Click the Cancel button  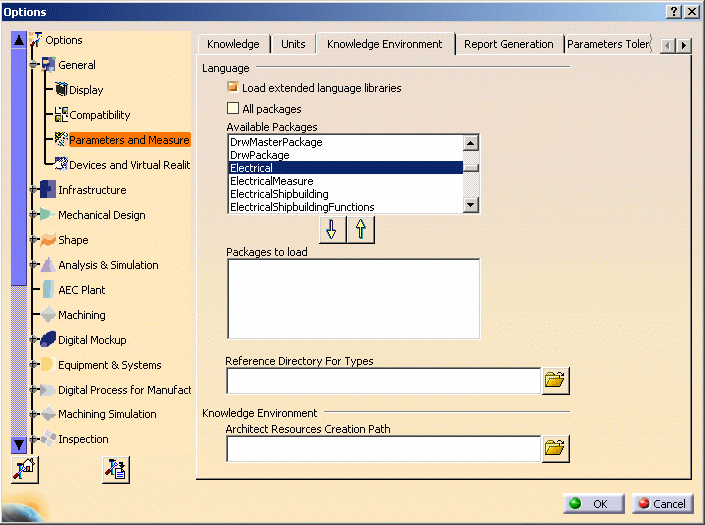(x=661, y=504)
